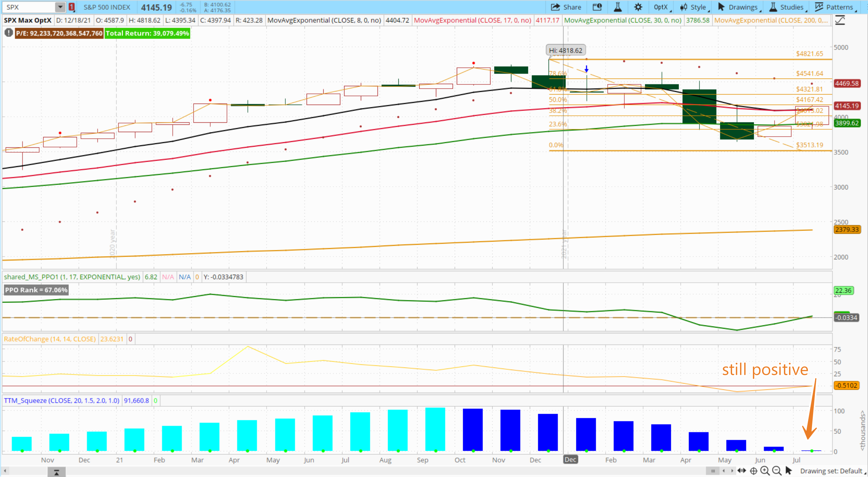Click the zoom out magnifier icon
Screen dimensions: 868x477
click(777, 471)
